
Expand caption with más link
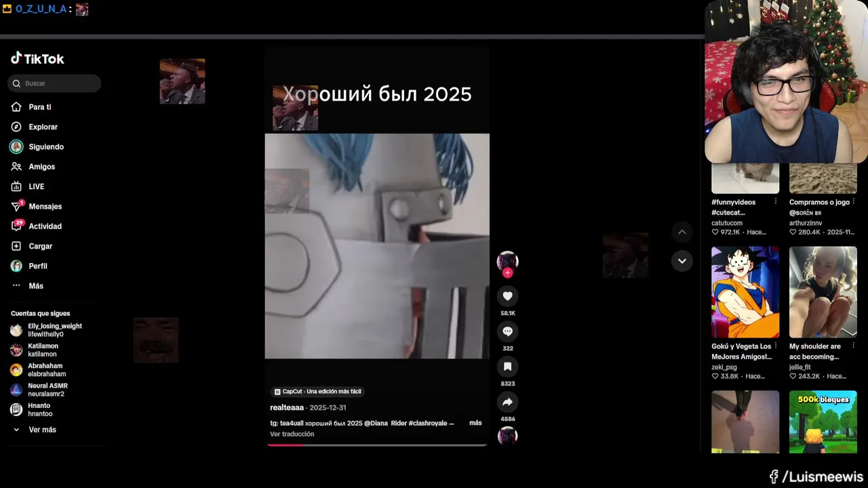point(475,423)
